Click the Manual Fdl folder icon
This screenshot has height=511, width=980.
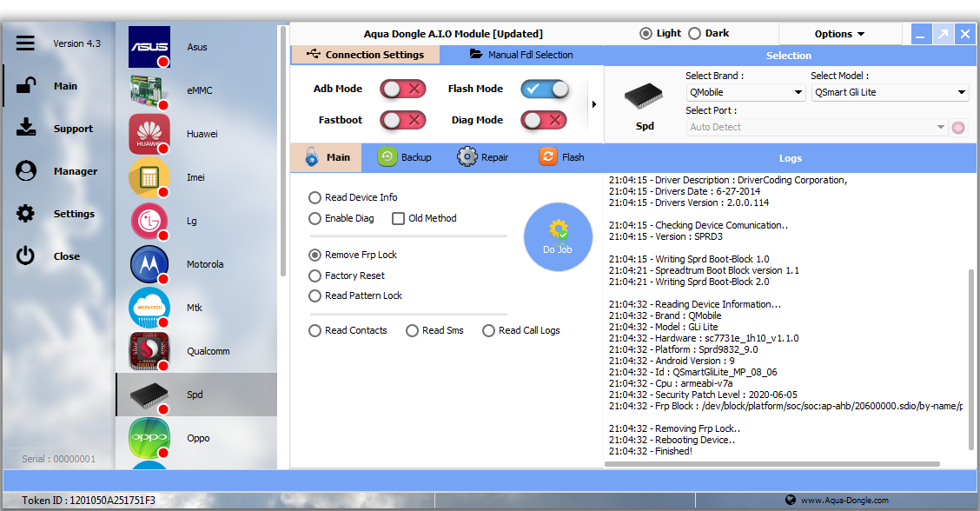click(x=476, y=55)
